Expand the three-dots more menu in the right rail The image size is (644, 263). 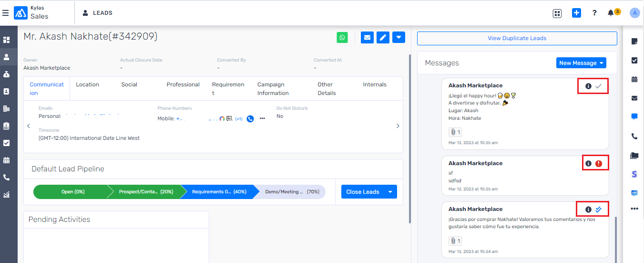click(x=634, y=209)
